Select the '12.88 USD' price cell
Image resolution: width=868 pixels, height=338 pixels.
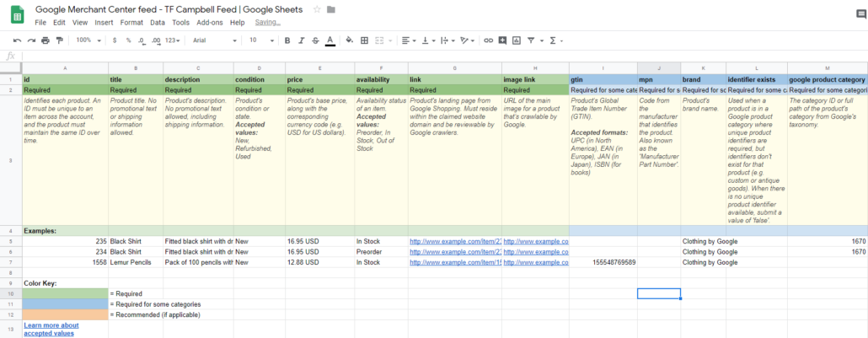pos(320,263)
